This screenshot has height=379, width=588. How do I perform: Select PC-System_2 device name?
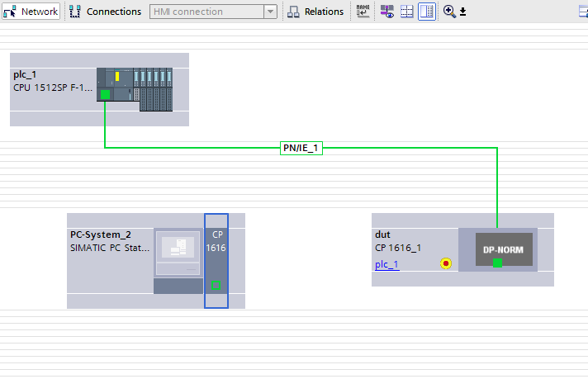(x=101, y=235)
